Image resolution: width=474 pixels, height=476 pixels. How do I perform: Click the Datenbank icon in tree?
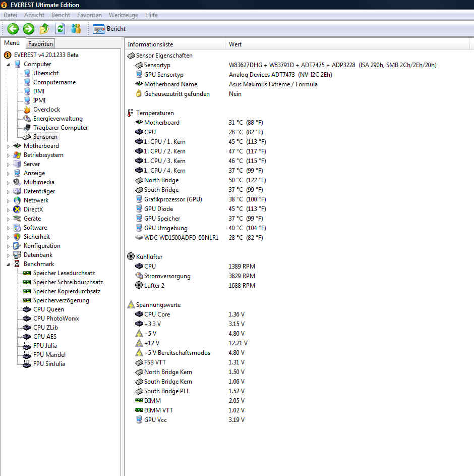[x=17, y=255]
